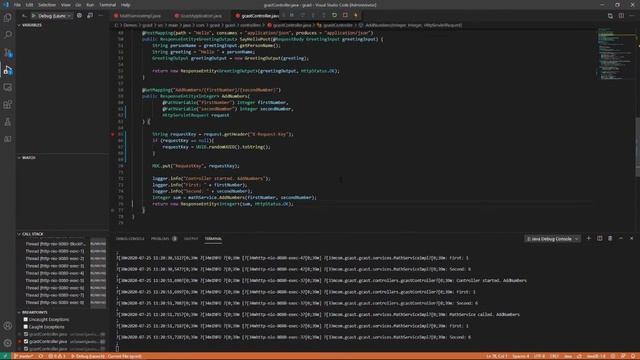Viewport: 640px width, 360px height.
Task: Open the Manage gear in activity bar
Action: pyautogui.click(x=8, y=343)
